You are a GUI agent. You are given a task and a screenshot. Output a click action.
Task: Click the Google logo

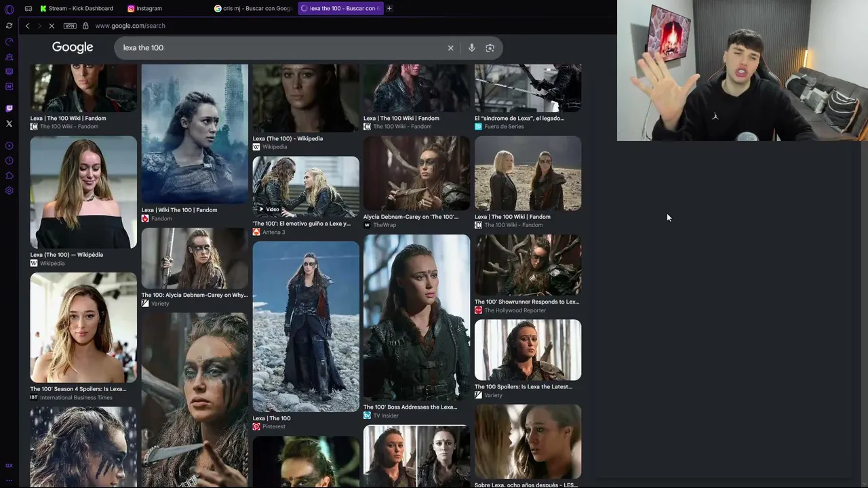[x=73, y=47]
